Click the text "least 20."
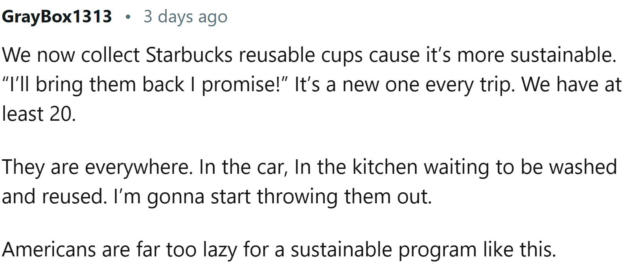The height and width of the screenshot is (267, 644). point(39,114)
